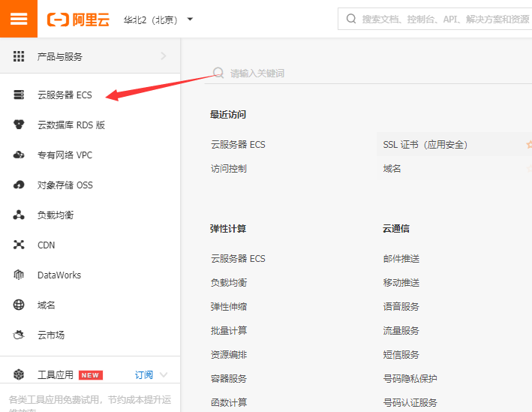Click the 云通信 category heading
The height and width of the screenshot is (412, 532).
point(396,228)
